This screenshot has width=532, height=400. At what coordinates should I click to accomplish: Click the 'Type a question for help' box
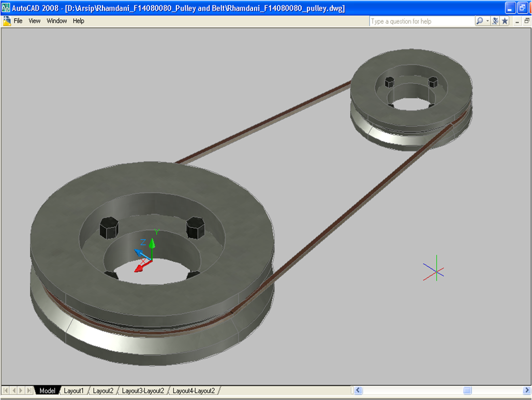[421, 21]
